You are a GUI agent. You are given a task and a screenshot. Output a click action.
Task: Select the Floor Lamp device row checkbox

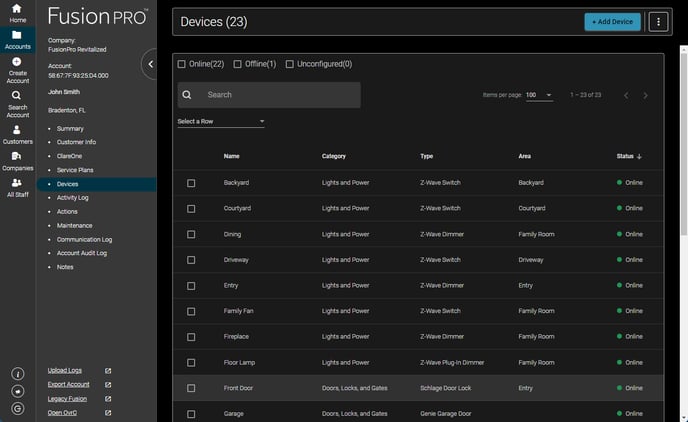click(x=191, y=363)
